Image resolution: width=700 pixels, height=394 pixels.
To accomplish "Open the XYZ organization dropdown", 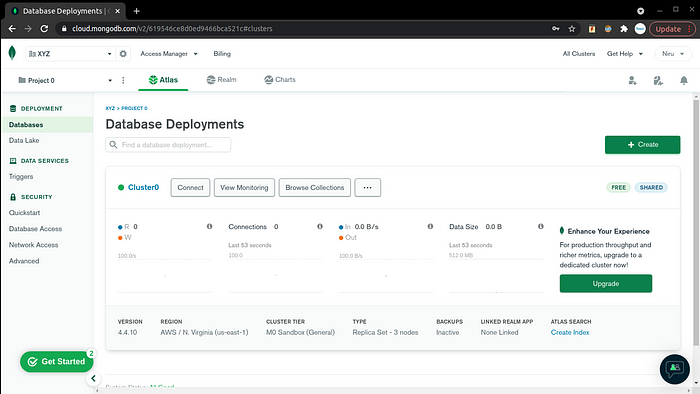I will point(70,54).
